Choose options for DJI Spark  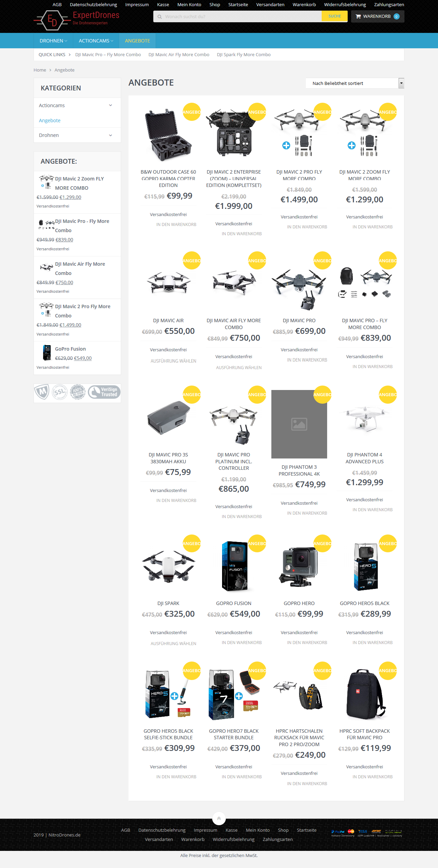pyautogui.click(x=173, y=644)
